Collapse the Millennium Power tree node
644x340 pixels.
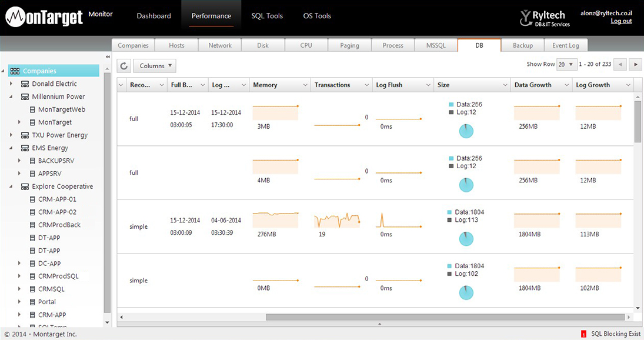[x=11, y=97]
